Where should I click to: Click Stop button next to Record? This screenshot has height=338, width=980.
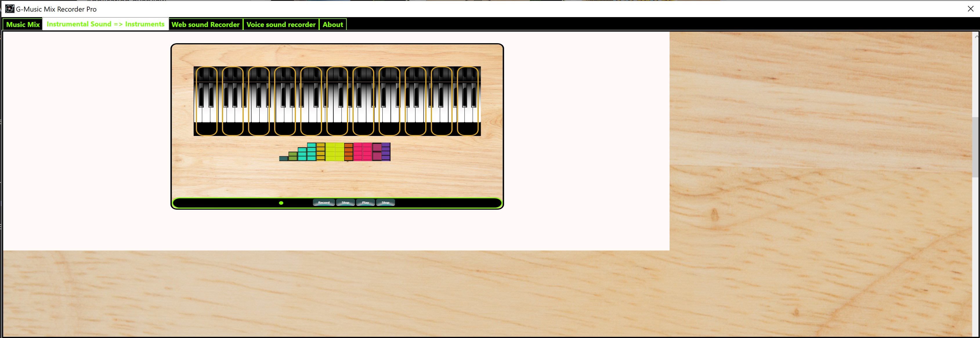point(345,203)
